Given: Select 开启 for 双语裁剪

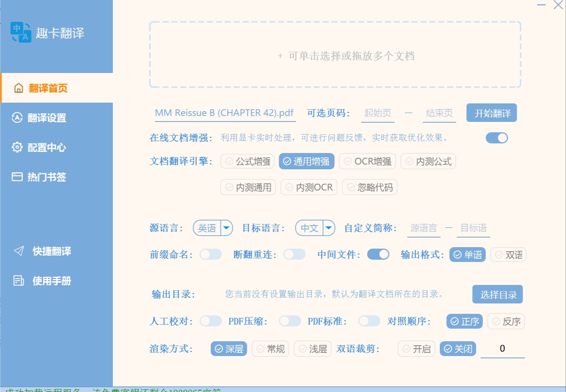Looking at the screenshot, I should tap(416, 349).
